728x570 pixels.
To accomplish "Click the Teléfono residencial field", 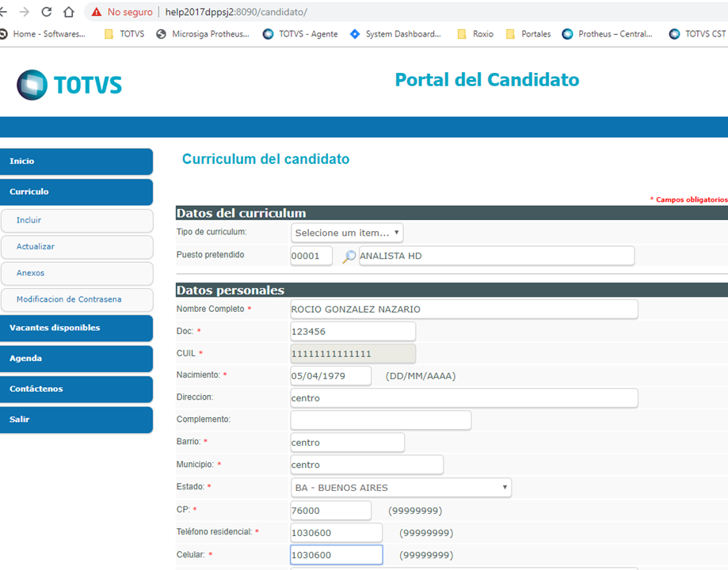I will (x=337, y=534).
